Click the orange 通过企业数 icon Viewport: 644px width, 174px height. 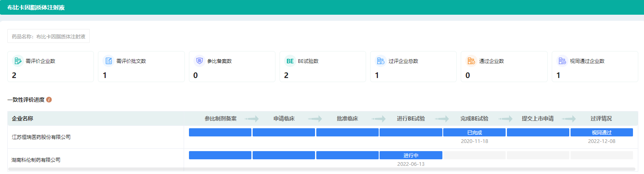pyautogui.click(x=471, y=61)
